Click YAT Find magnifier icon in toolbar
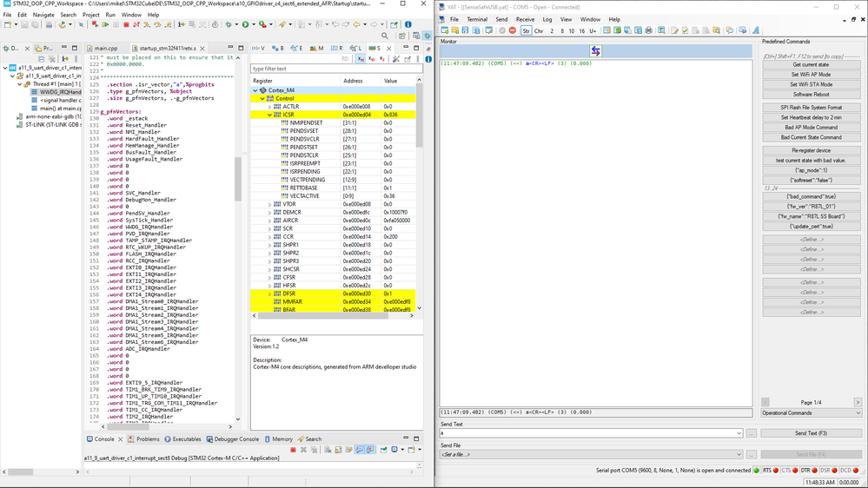The height and width of the screenshot is (488, 868). tap(661, 30)
